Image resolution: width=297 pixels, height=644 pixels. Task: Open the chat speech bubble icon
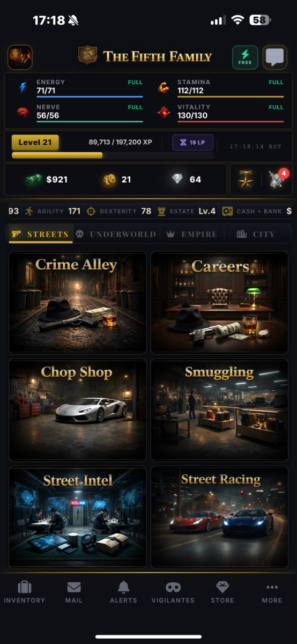[275, 57]
